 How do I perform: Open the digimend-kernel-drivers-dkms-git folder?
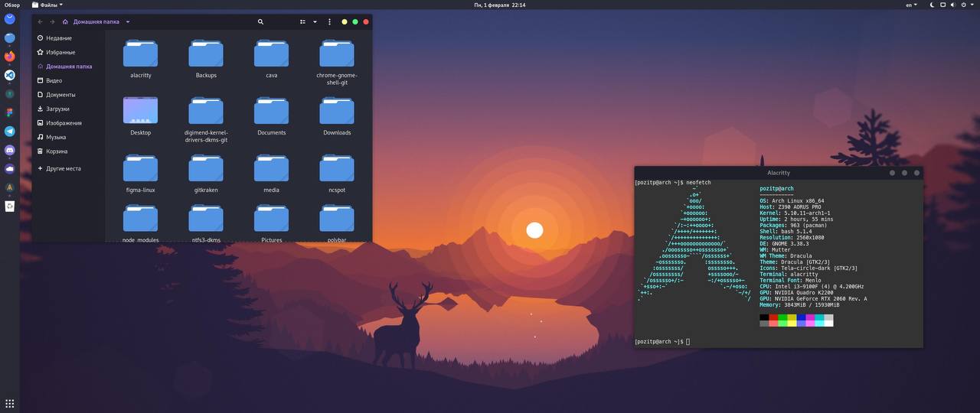click(206, 120)
